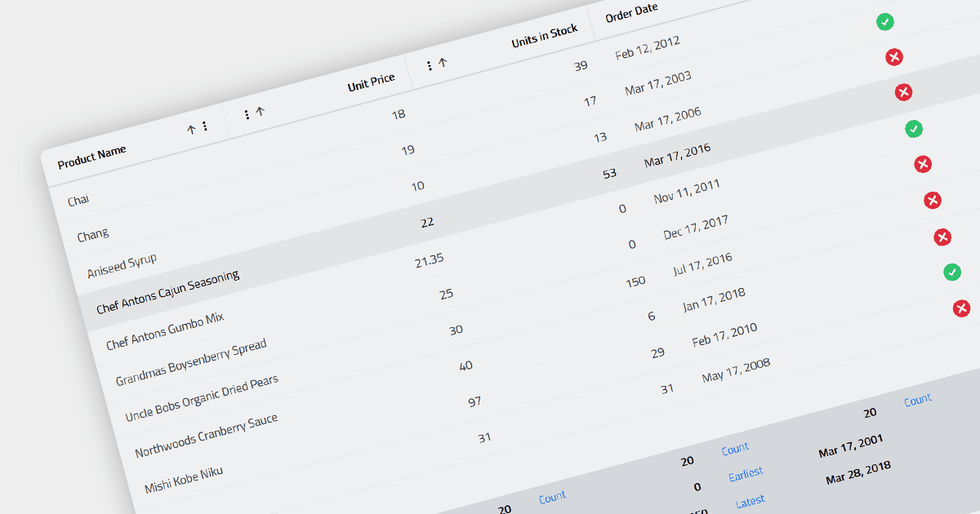Select Mishi Kobe Niku product name
Screen dimensions: 980x514
click(x=184, y=478)
